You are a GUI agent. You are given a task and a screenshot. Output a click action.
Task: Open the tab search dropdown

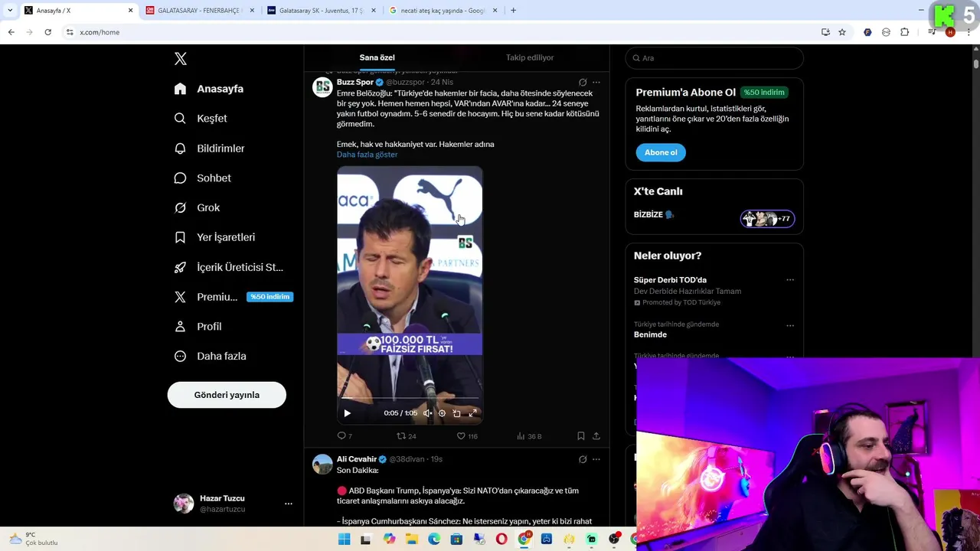click(x=10, y=11)
